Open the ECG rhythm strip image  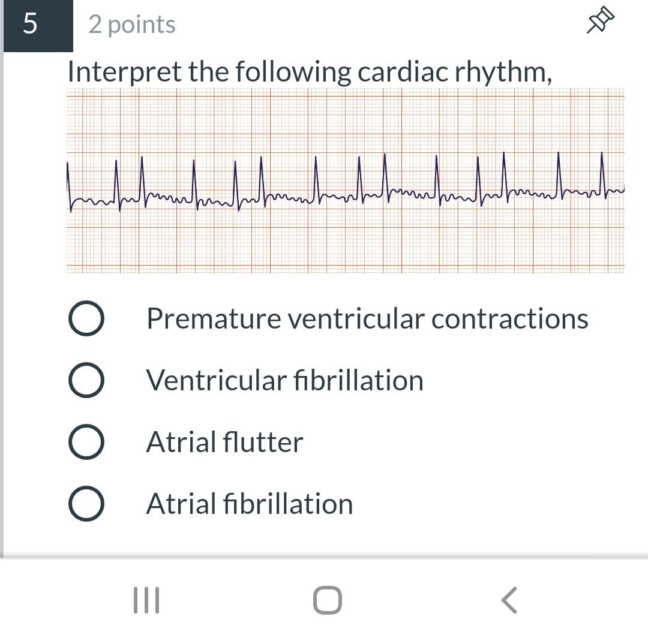[345, 180]
